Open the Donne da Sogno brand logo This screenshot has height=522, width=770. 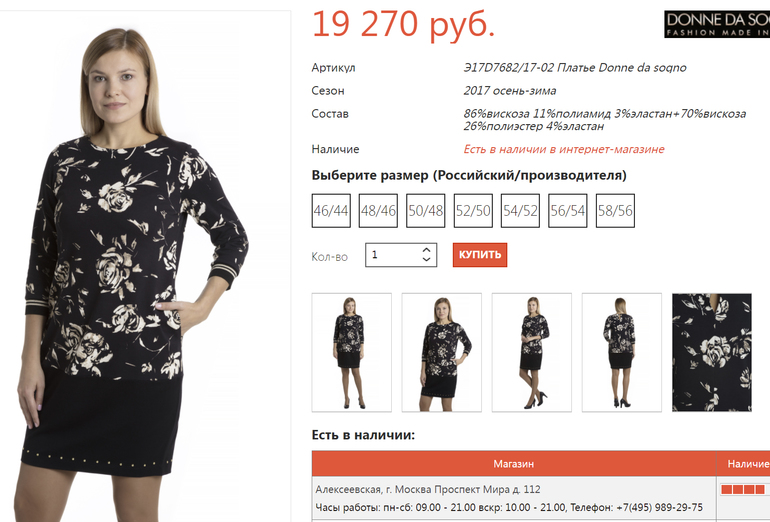717,24
